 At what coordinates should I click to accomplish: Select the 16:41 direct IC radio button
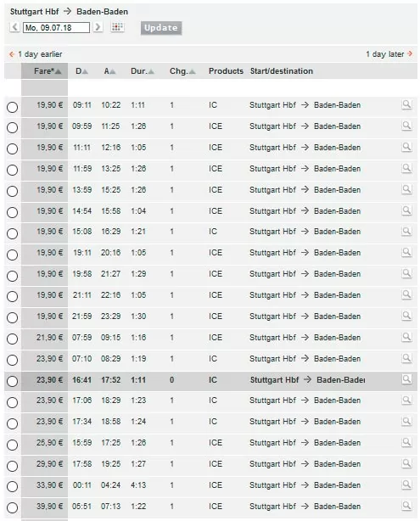tap(12, 381)
